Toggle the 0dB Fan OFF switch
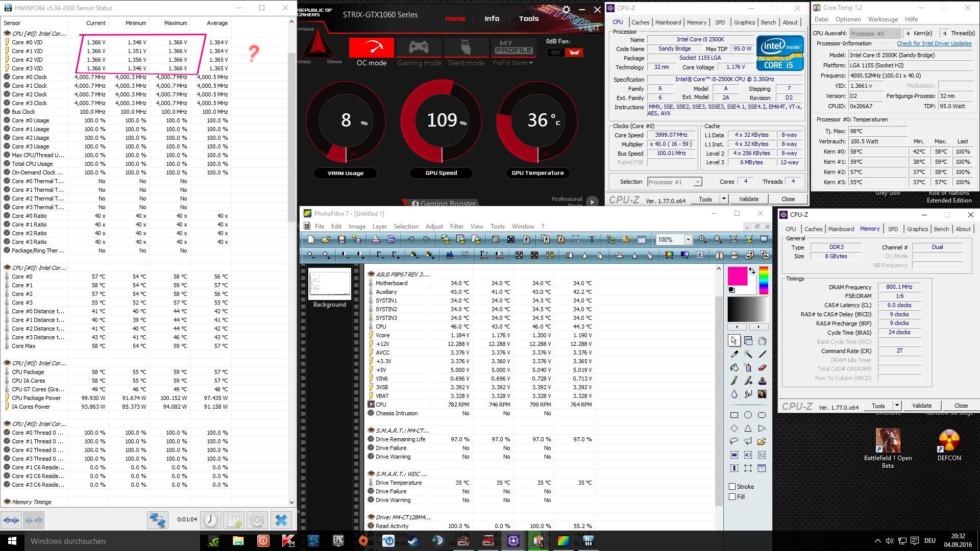This screenshot has width=980, height=551. 565,53
